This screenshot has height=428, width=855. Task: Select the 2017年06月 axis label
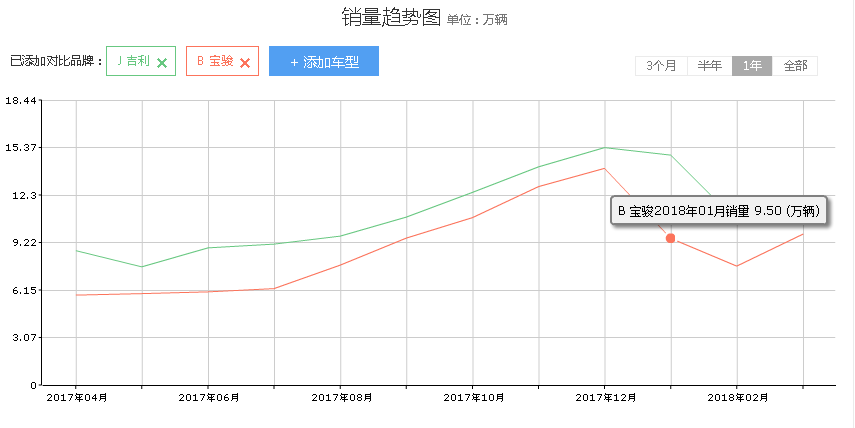tap(209, 397)
